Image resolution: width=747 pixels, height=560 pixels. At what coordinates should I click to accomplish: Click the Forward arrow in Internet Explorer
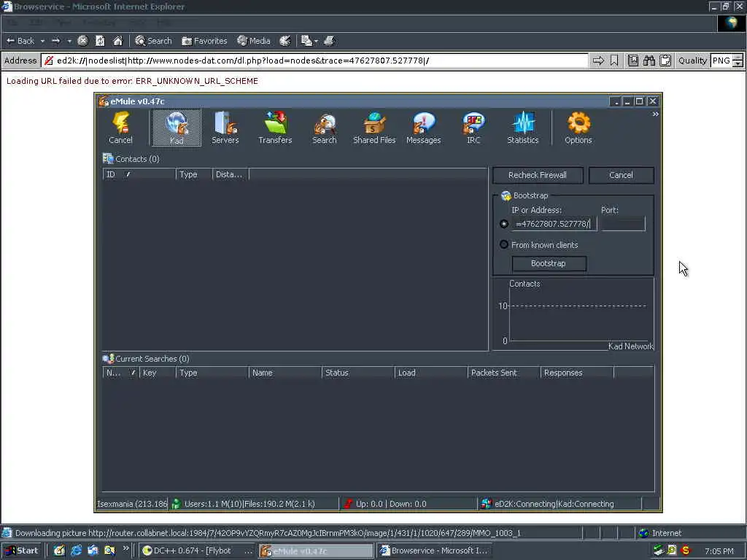pyautogui.click(x=55, y=41)
